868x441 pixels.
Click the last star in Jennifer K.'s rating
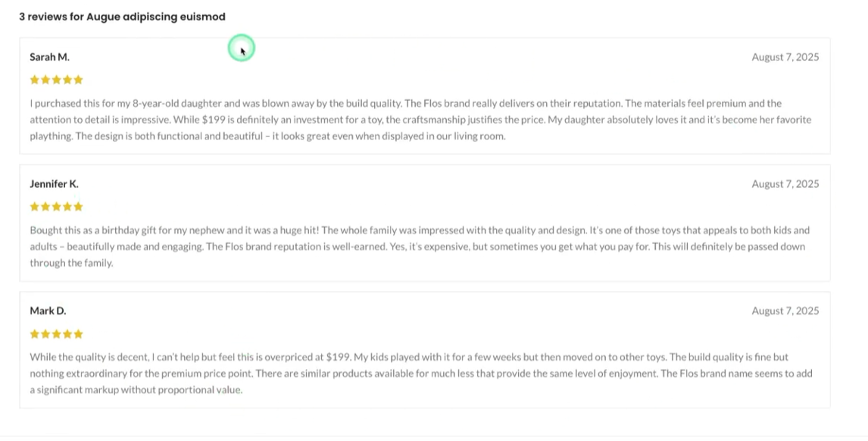(79, 207)
